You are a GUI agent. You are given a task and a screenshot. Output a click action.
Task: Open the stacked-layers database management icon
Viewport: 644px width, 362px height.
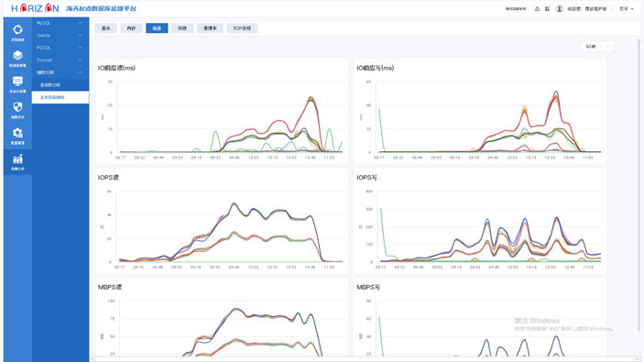[x=17, y=56]
